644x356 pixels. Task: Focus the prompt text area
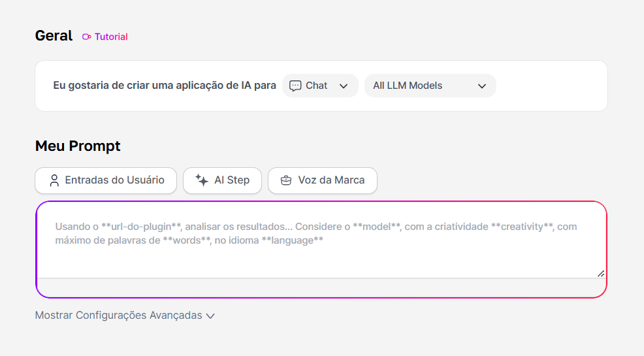tap(321, 240)
